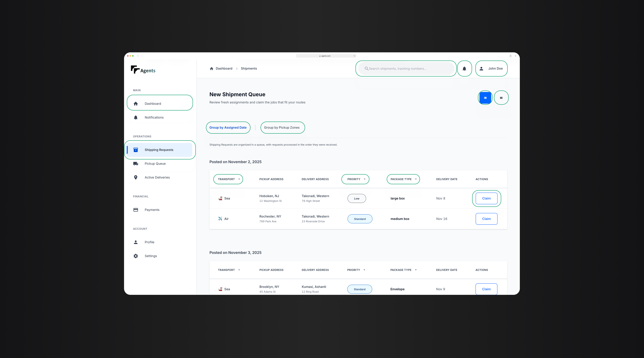Switch to grid view layout
This screenshot has height=358, width=644.
501,98
